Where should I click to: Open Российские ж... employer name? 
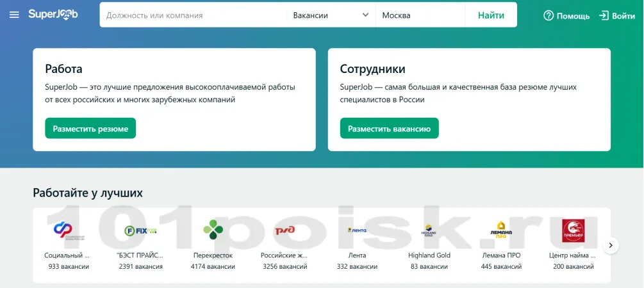click(x=285, y=255)
